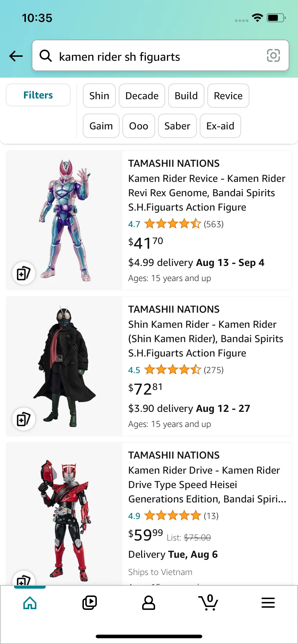
Task: Tap the back arrow icon
Action: click(x=16, y=56)
